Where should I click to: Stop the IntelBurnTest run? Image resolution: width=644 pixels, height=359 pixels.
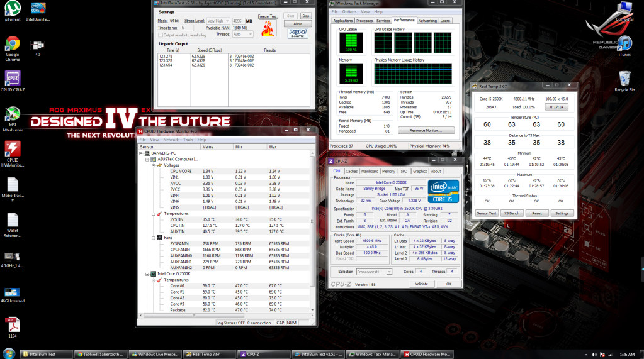pos(305,16)
